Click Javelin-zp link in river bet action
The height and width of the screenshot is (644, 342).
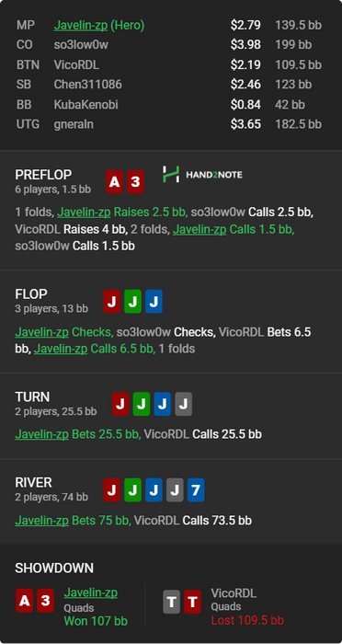coord(42,521)
